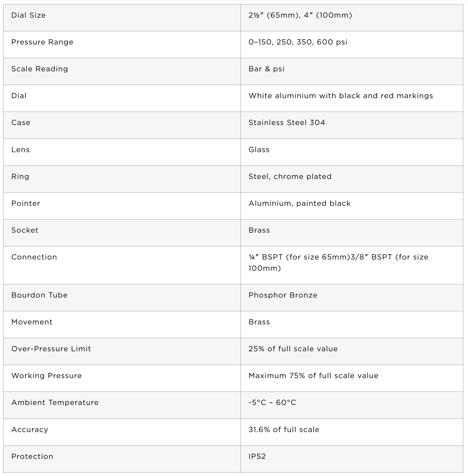Screen dimensions: 468x476
Task: Select the Pointer row label
Action: 26,203
